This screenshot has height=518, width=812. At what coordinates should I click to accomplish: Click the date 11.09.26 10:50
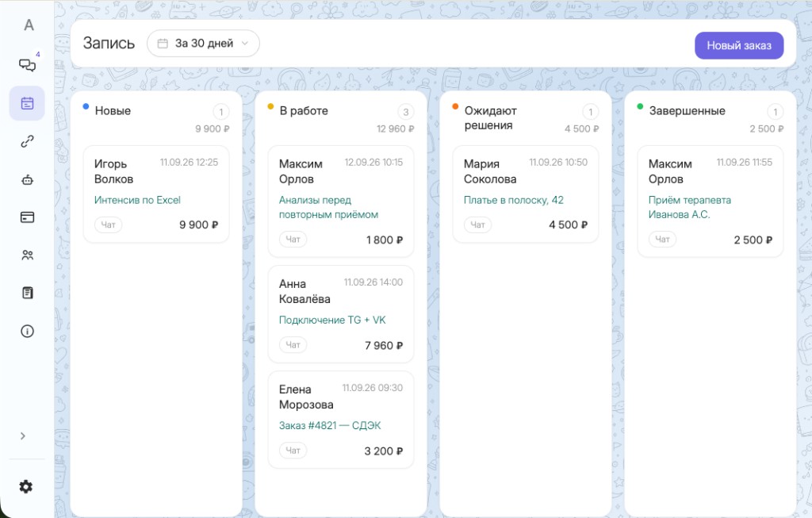tap(558, 162)
